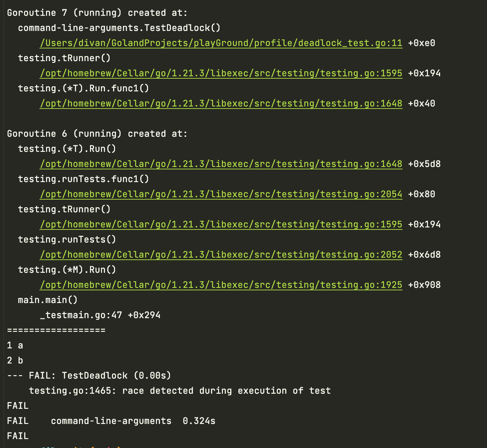Click the command-line-arguments.TestDeadlock() frame text
This screenshot has width=487, height=448.
tap(119, 28)
